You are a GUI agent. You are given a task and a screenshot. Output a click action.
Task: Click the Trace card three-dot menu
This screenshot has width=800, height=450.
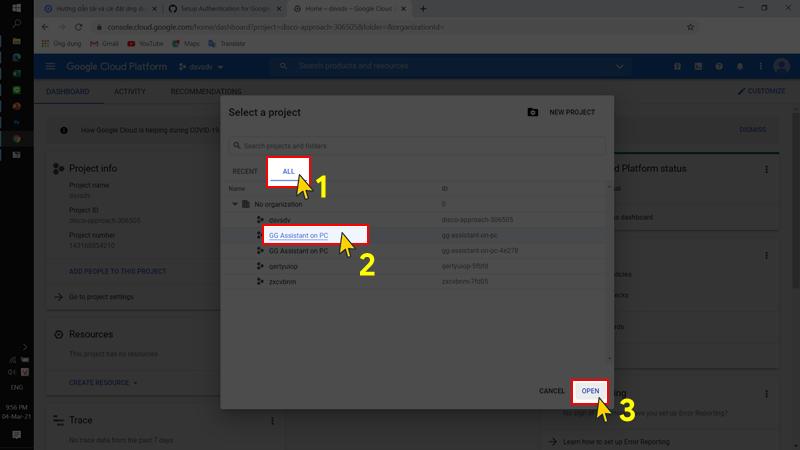(272, 421)
